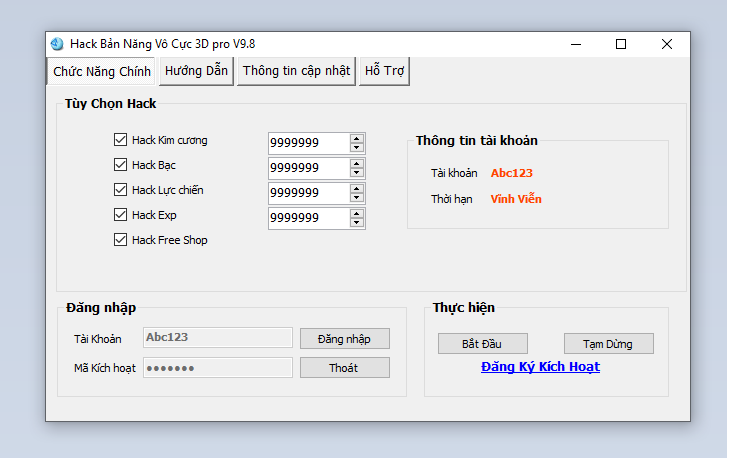730x459 pixels.
Task: Click the Mã Kích hoạt password field
Action: point(218,368)
